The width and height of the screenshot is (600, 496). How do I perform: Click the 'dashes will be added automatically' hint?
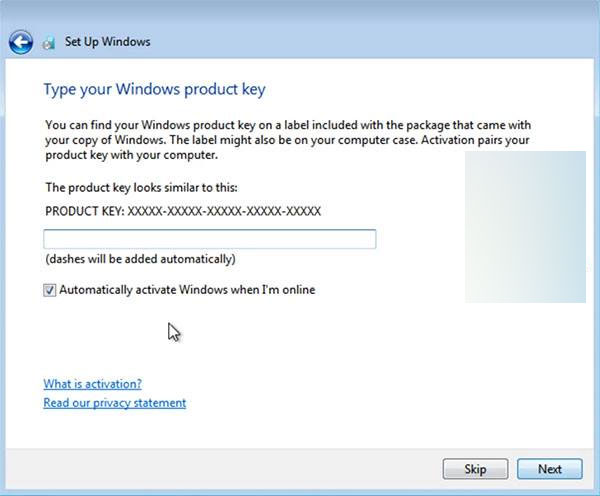[139, 259]
